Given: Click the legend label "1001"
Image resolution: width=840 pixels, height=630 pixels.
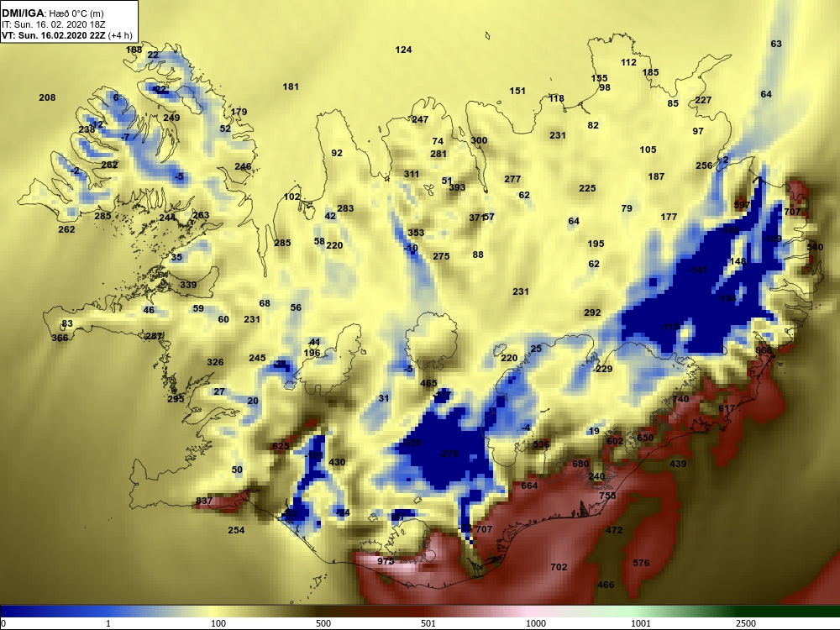Looking at the screenshot, I should point(641,623).
